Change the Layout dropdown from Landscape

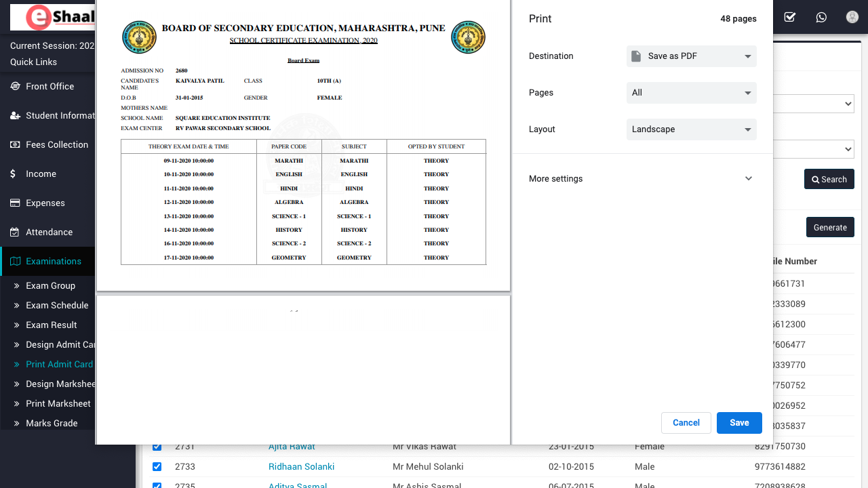tap(691, 129)
